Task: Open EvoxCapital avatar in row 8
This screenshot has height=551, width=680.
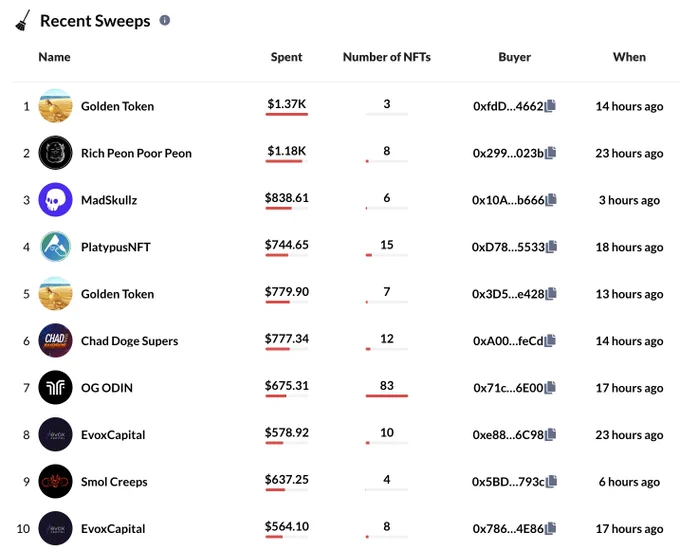Action: [55, 434]
